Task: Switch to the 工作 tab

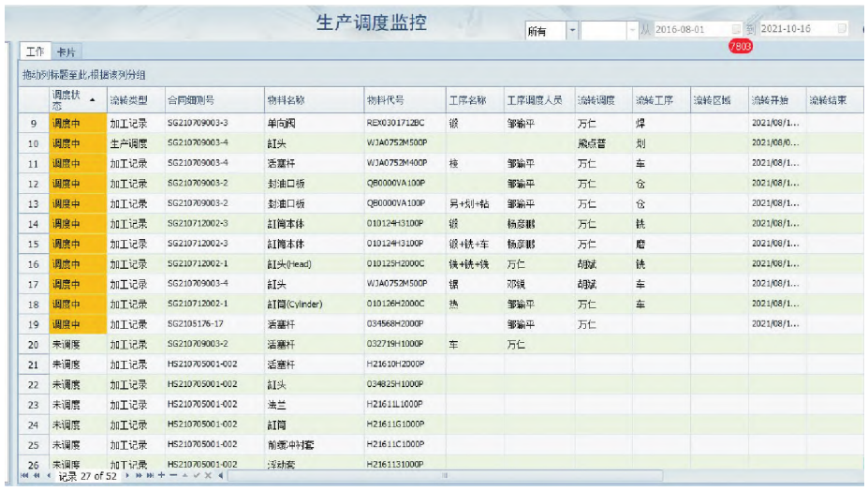Action: 35,52
